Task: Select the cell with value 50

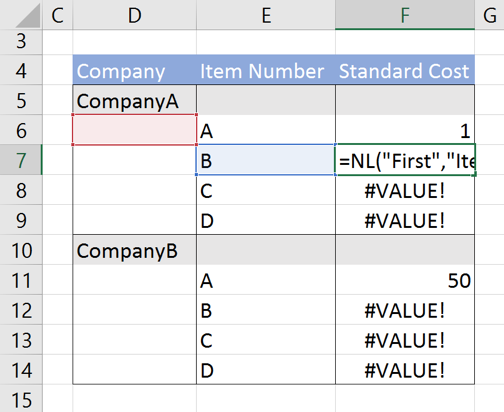Action: 405,280
